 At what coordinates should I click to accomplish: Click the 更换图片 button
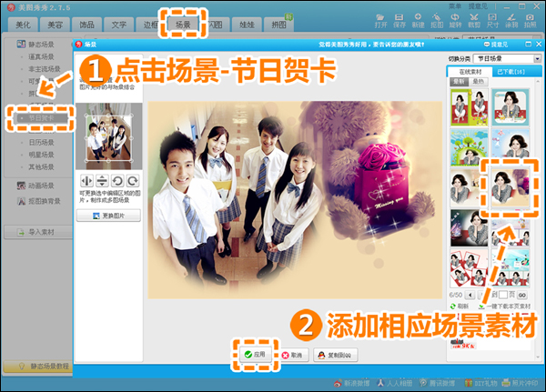108,216
